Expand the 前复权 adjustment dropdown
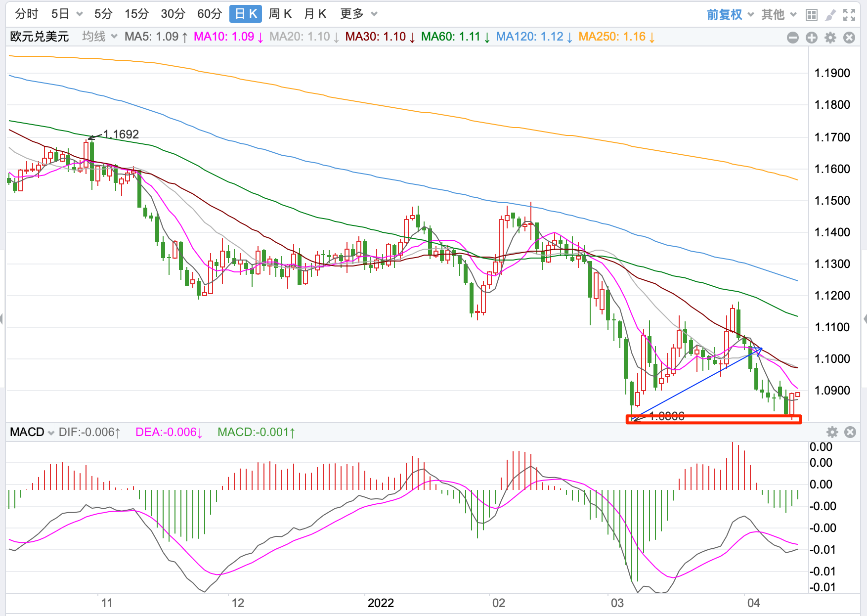This screenshot has width=867, height=616. click(x=730, y=14)
